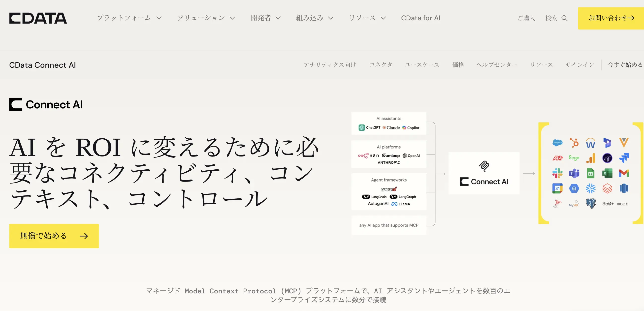The height and width of the screenshot is (311, 644).
Task: Click the 検索 search label
Action: click(x=551, y=18)
